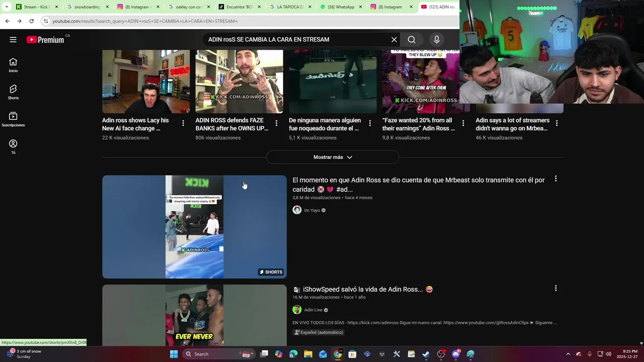The image size is (644, 362).
Task: Open the Tú profile section
Action: click(x=13, y=147)
